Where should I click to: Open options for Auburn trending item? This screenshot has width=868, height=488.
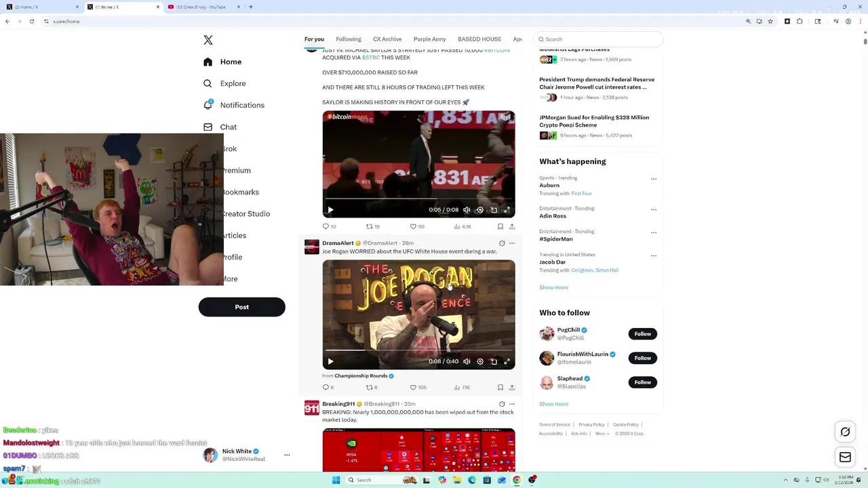(654, 179)
